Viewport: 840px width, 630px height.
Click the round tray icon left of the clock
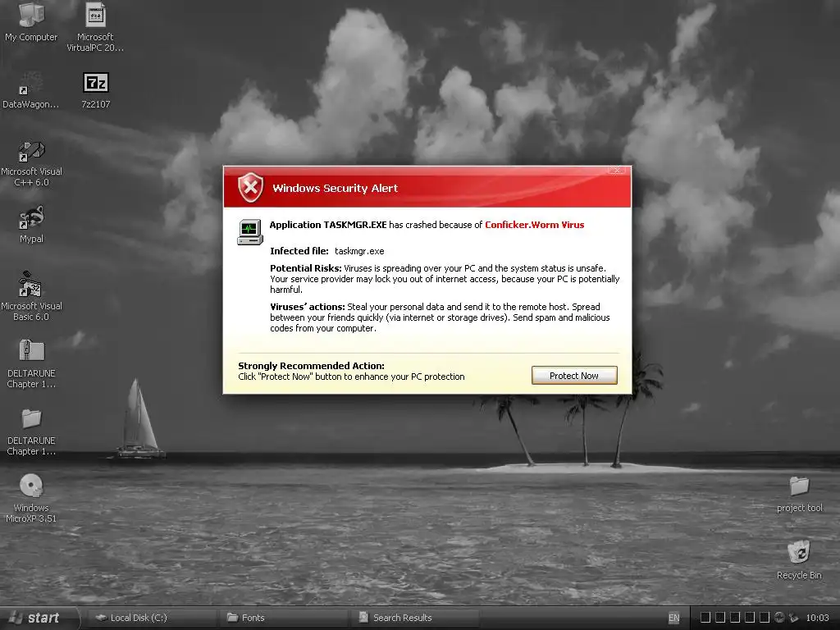(x=779, y=618)
